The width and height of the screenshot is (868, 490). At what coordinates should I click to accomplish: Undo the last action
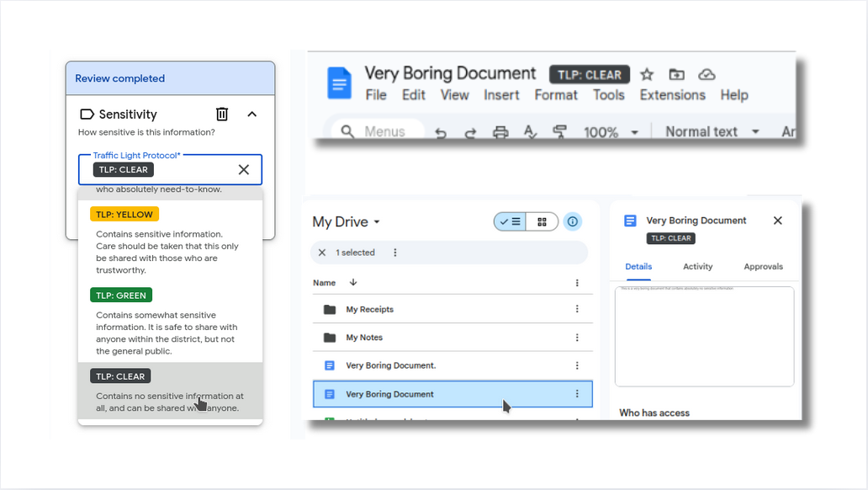click(441, 132)
